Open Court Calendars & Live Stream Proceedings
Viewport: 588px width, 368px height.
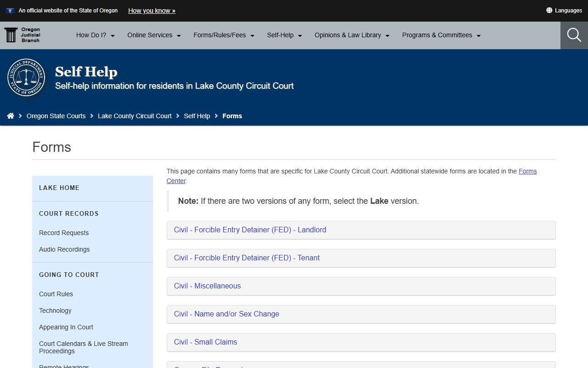pos(84,347)
